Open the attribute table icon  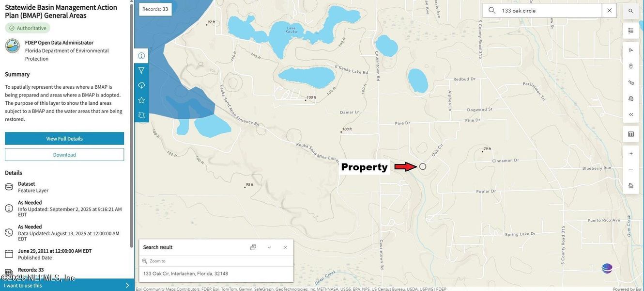pos(631,134)
